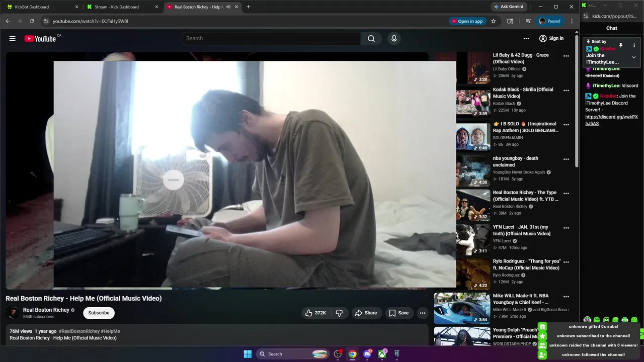Open site information icon in address bar

pyautogui.click(x=46, y=21)
